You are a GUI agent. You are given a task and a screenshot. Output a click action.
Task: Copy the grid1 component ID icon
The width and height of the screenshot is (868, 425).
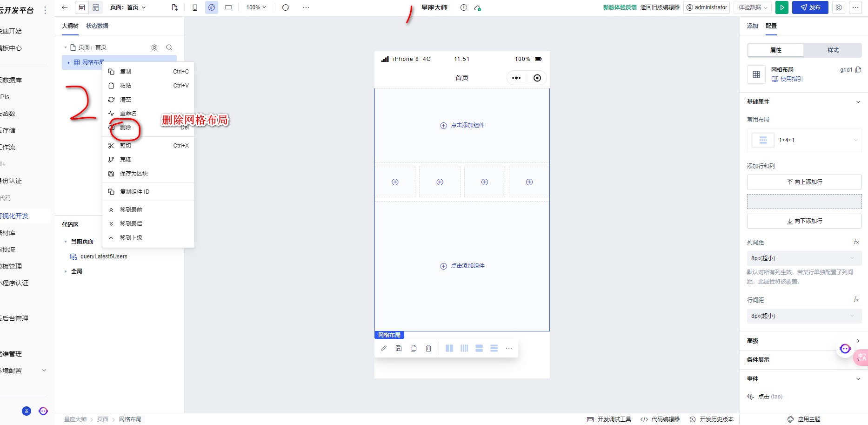pyautogui.click(x=859, y=70)
